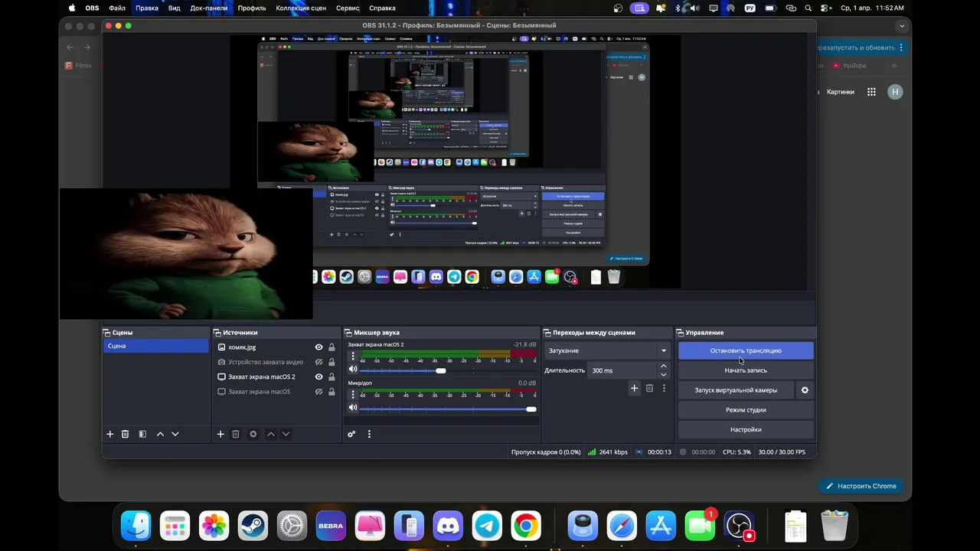
Task: Open the audio mixer three-dot menu at the bottom
Action: [369, 434]
